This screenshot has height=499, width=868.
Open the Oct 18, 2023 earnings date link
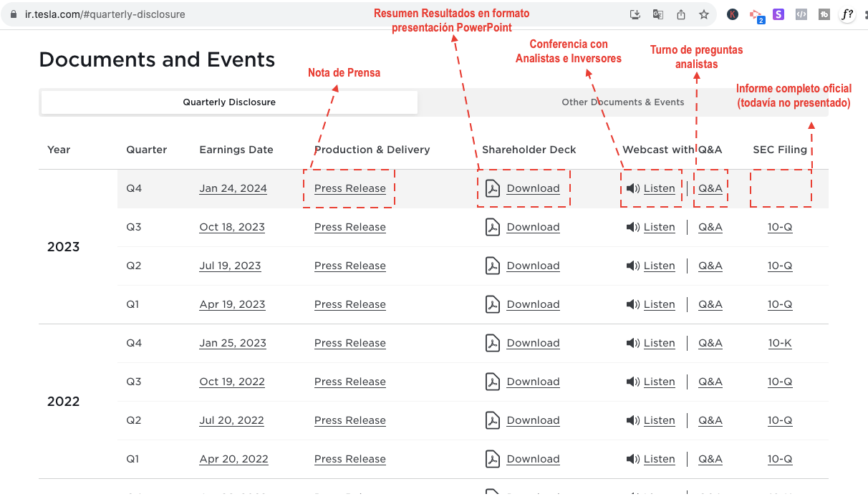click(232, 227)
